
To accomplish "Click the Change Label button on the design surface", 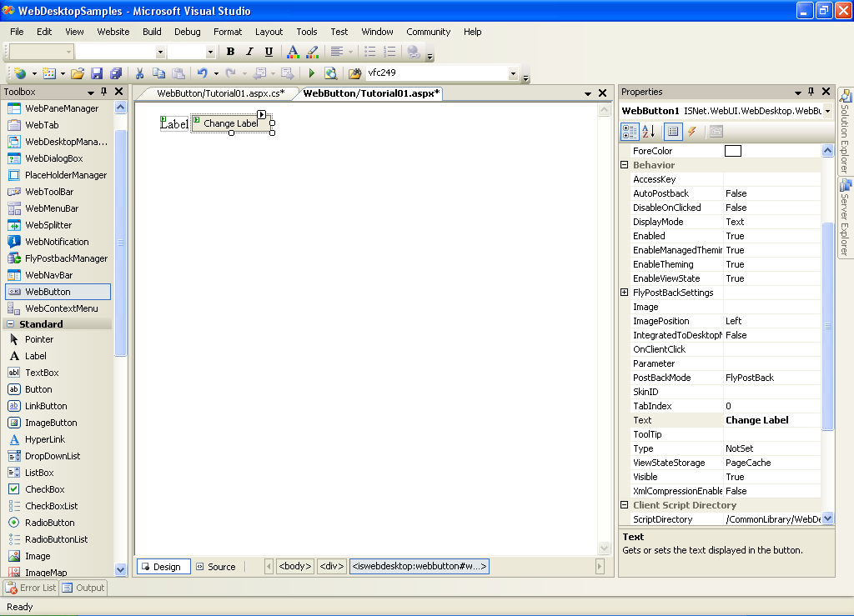I will (230, 123).
